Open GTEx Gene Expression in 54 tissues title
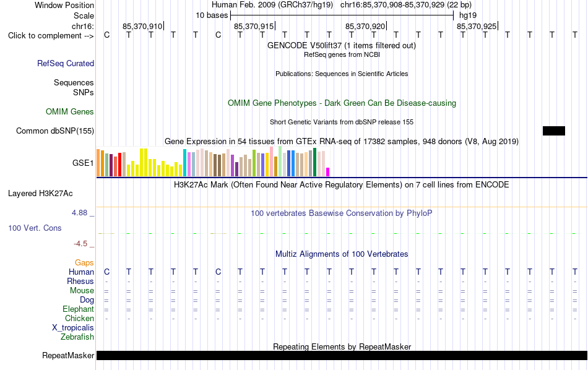This screenshot has height=370, width=588. 342,141
